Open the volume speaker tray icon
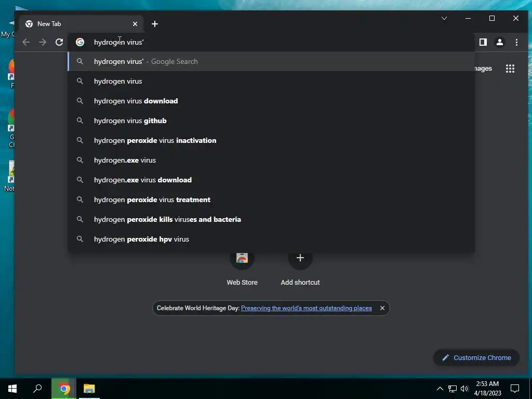This screenshot has width=532, height=399. click(x=464, y=389)
